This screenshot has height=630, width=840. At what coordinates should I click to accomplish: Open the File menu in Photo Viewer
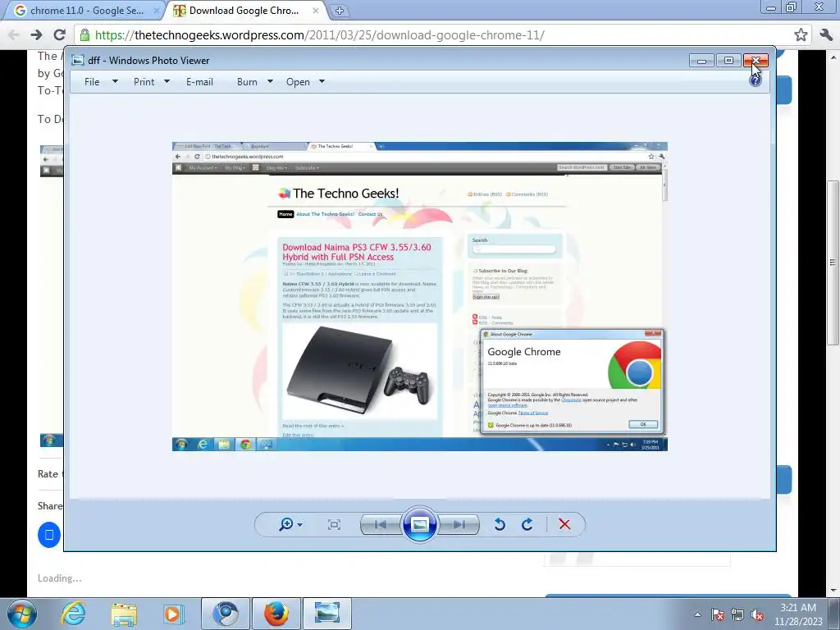[92, 82]
